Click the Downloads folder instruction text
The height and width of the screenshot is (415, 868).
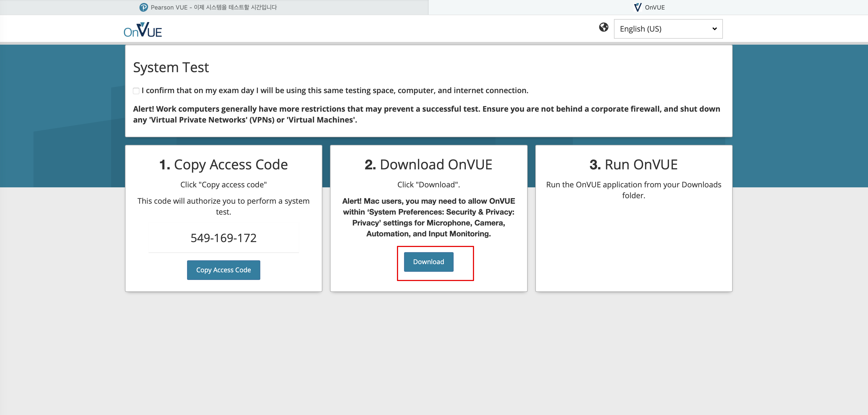coord(633,190)
